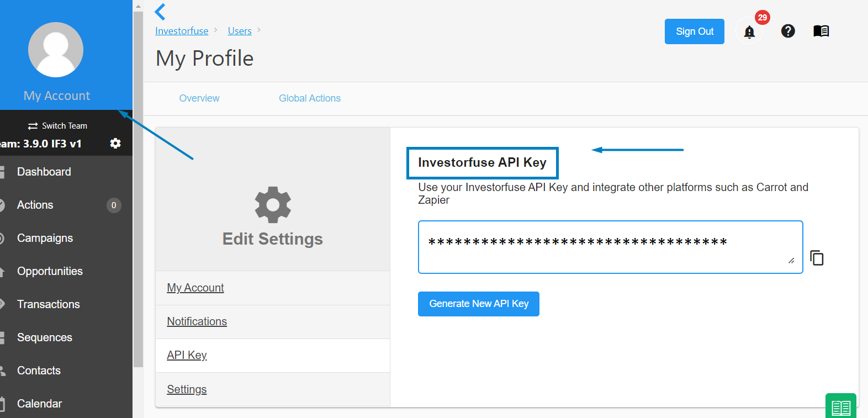Viewport: 868px width, 418px height.
Task: Go to Campaigns in the sidebar
Action: point(45,238)
